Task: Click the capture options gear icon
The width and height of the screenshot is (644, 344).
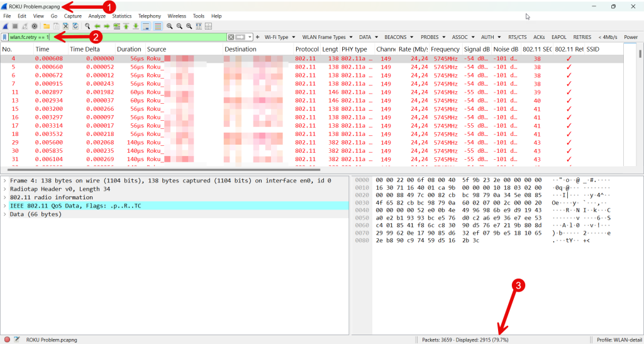Action: click(x=35, y=26)
